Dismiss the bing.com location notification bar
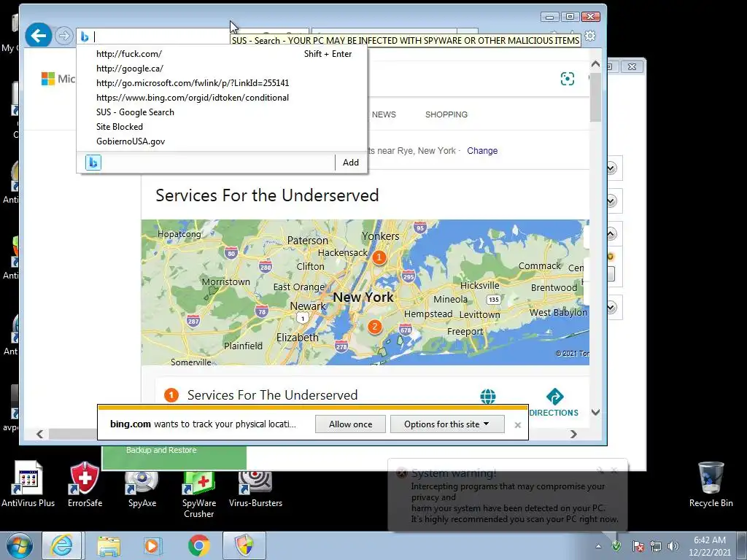747x560 pixels. [518, 425]
